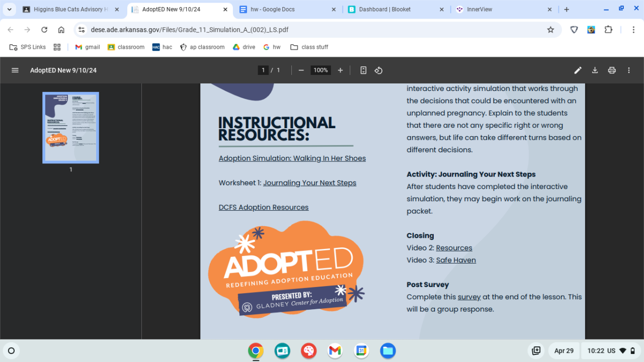Select the AdoptED New 9/10/24 tab
Image resolution: width=644 pixels, height=362 pixels.
click(179, 10)
